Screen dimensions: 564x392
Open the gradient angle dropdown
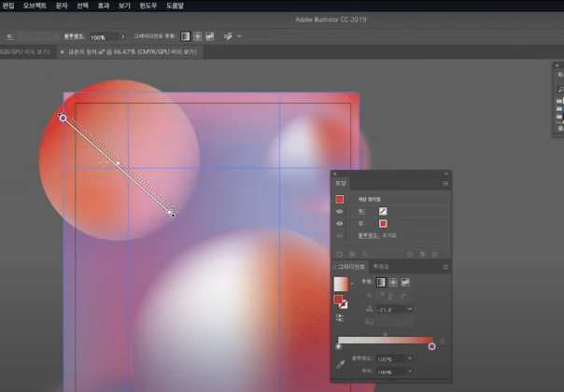[x=410, y=309]
